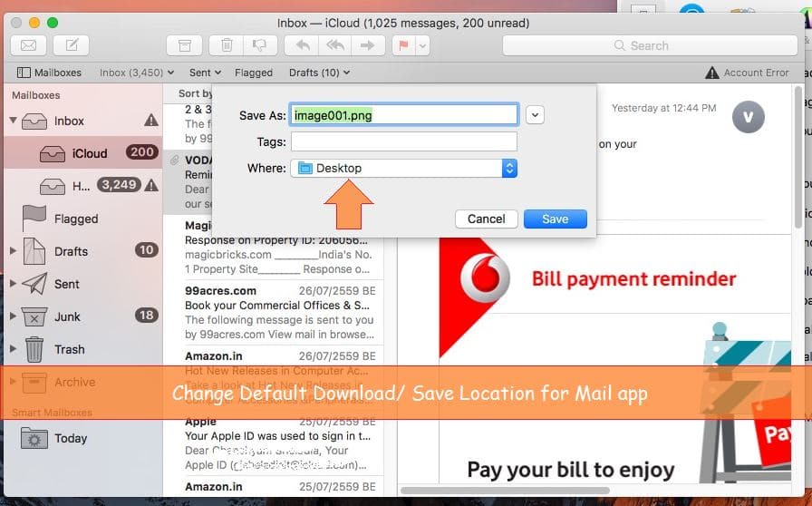Click the Bill payment reminder heading
The height and width of the screenshot is (506, 812).
pyautogui.click(x=633, y=279)
